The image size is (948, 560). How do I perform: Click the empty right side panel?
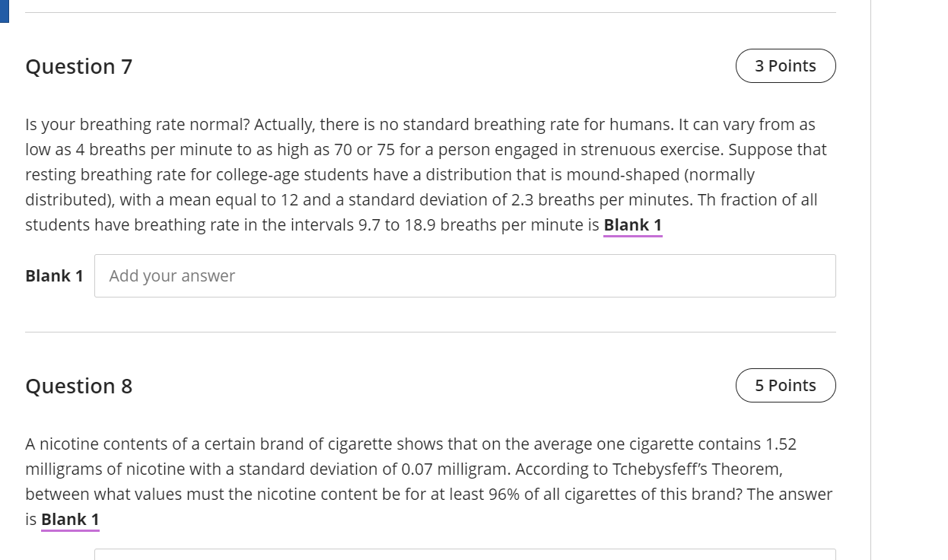(909, 280)
